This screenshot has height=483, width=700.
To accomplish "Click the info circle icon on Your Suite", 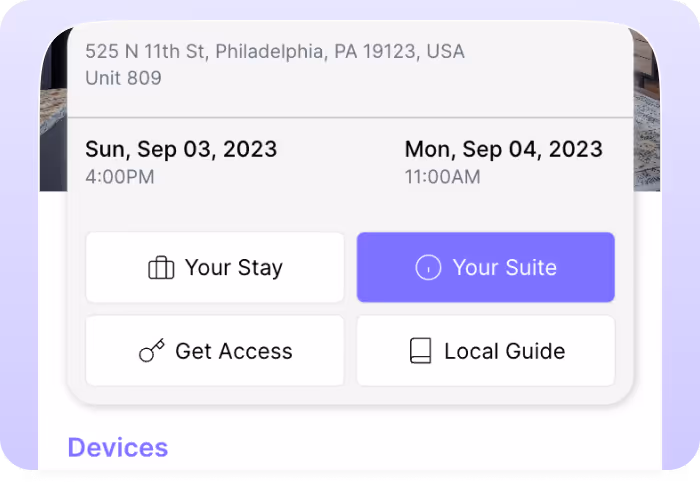I will (428, 268).
